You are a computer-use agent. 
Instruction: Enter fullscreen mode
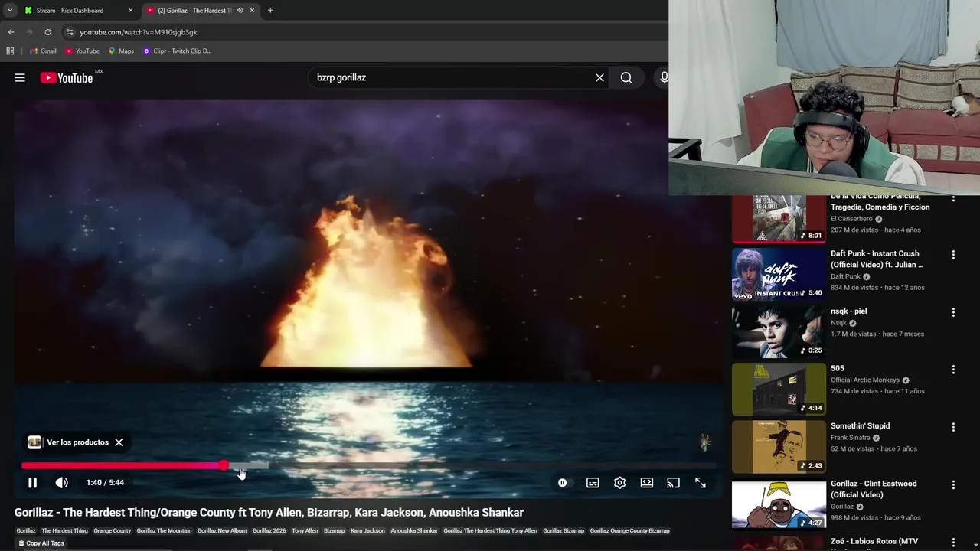(701, 483)
